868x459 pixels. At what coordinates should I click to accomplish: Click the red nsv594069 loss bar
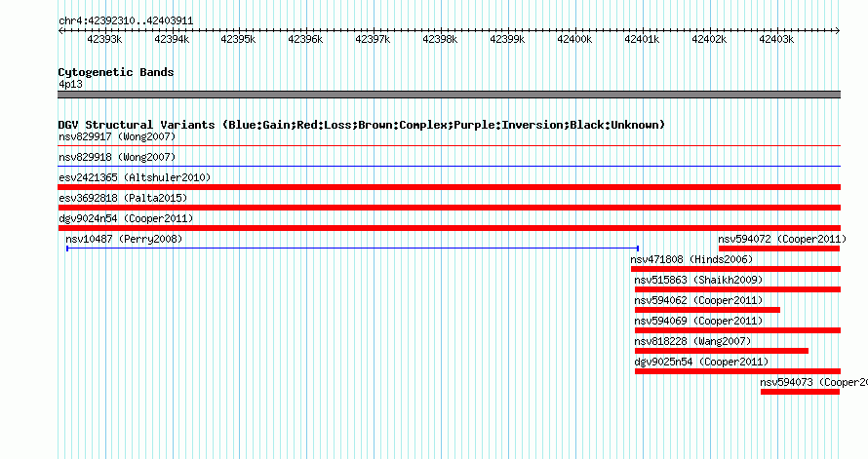[738, 330]
